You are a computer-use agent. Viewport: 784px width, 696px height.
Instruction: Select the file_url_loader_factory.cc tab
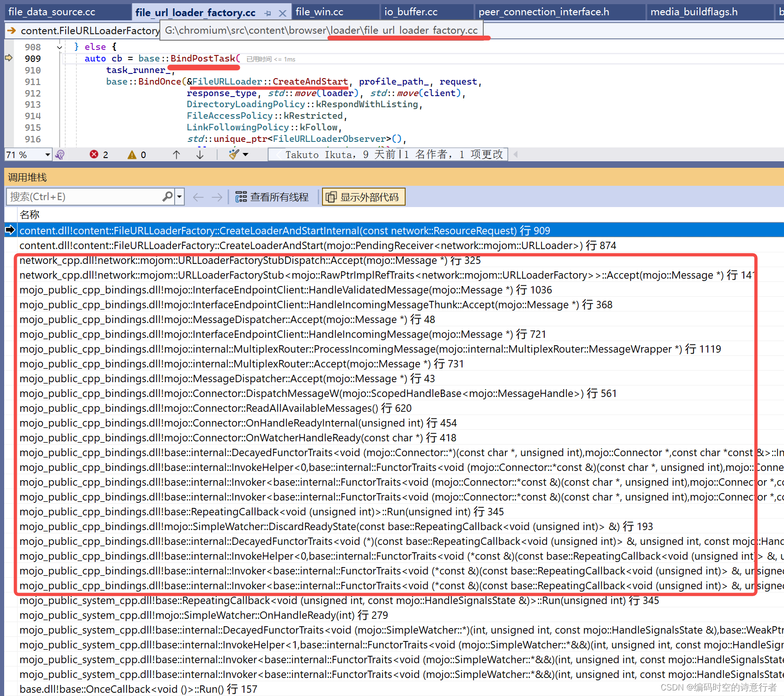click(195, 12)
